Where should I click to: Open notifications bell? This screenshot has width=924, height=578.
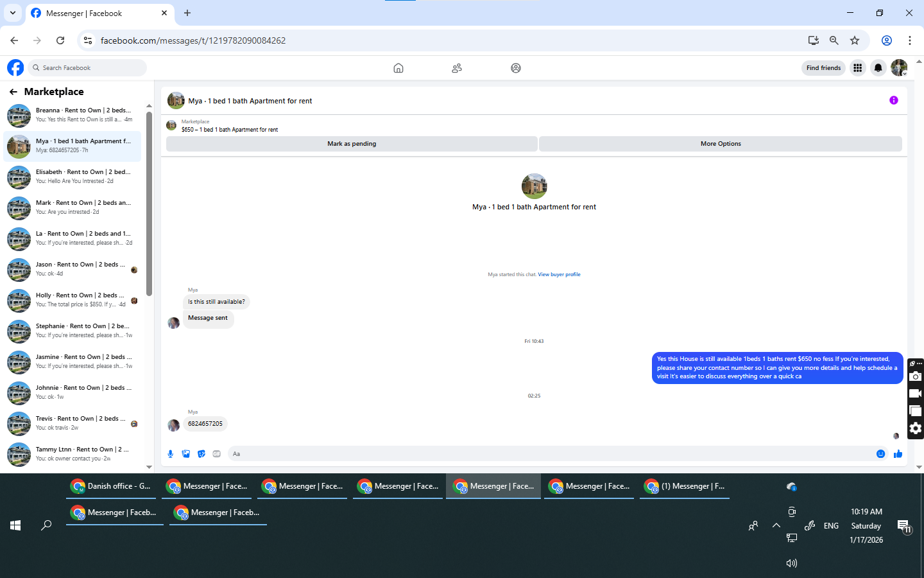pyautogui.click(x=878, y=67)
